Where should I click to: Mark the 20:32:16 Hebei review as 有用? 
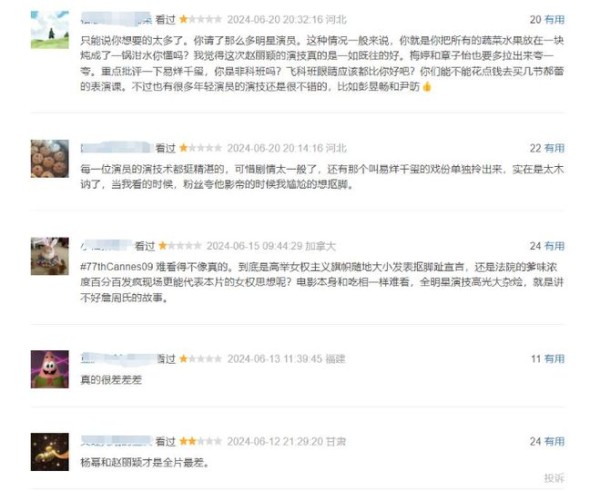554,20
